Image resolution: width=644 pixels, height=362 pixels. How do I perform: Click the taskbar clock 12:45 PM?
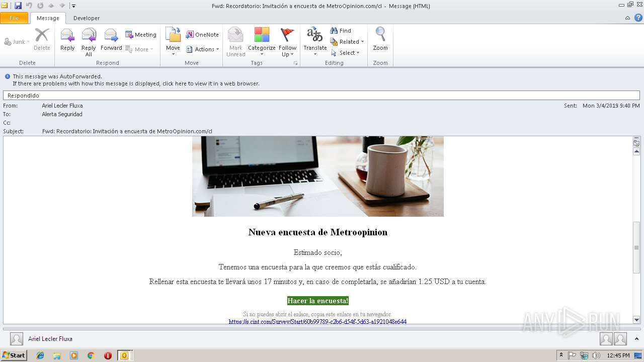click(x=618, y=355)
